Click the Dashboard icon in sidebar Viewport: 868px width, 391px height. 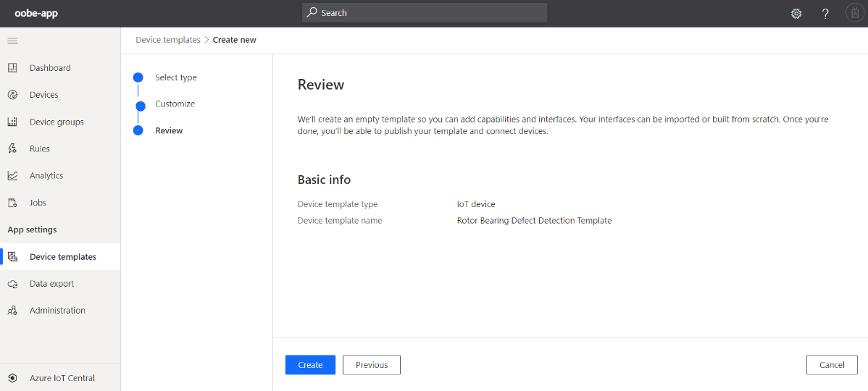pos(12,68)
